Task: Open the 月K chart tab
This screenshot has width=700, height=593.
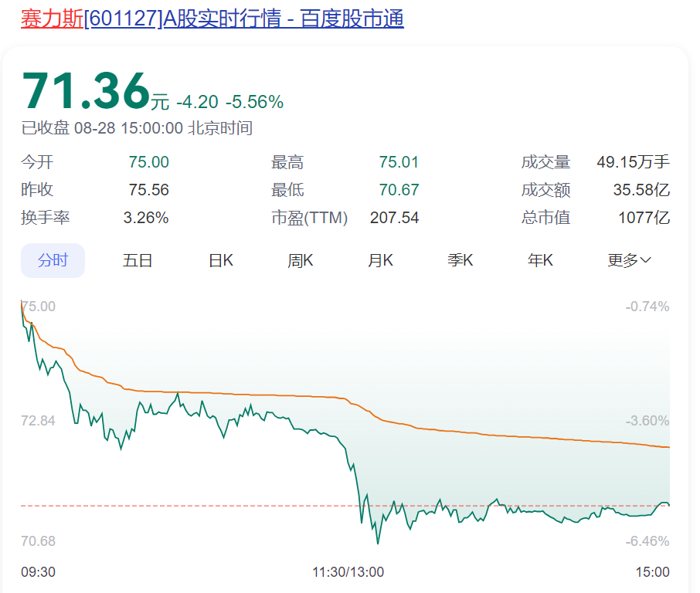Action: click(380, 260)
